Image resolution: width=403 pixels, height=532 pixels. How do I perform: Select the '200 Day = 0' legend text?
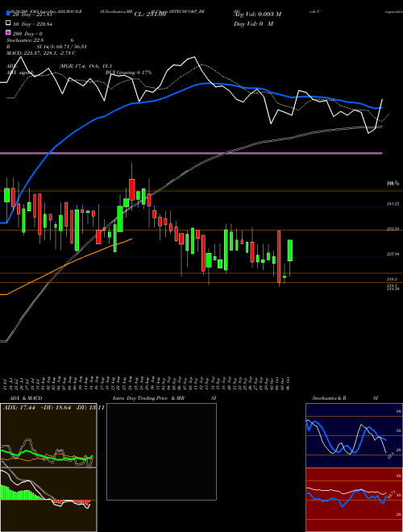(x=28, y=34)
